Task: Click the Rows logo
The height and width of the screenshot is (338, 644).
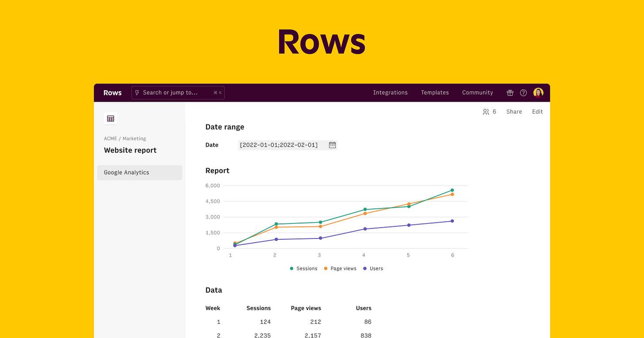Action: click(112, 92)
